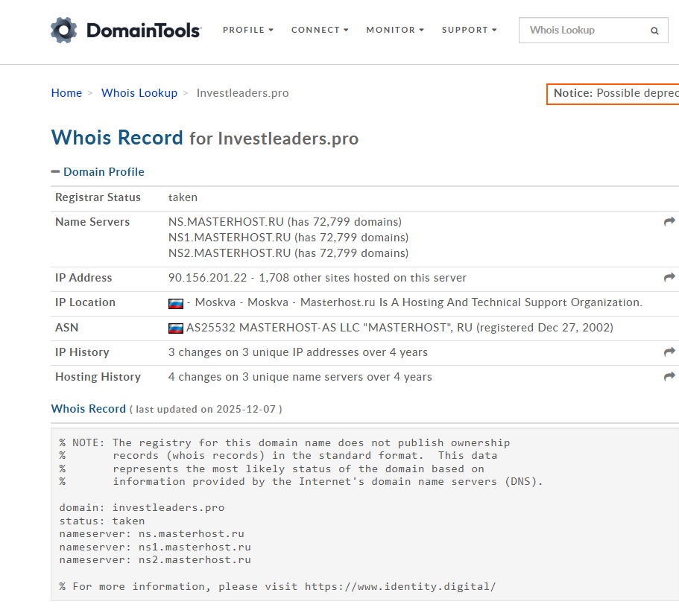
Task: Open the Profile dropdown menu
Action: 248,30
